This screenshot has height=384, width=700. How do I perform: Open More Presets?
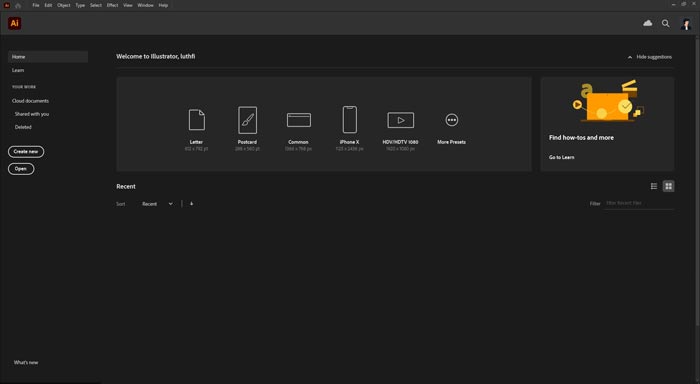pyautogui.click(x=451, y=129)
